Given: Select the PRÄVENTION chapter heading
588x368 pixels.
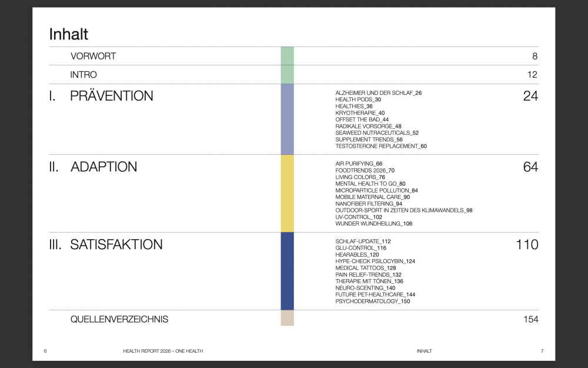Looking at the screenshot, I should coord(111,96).
